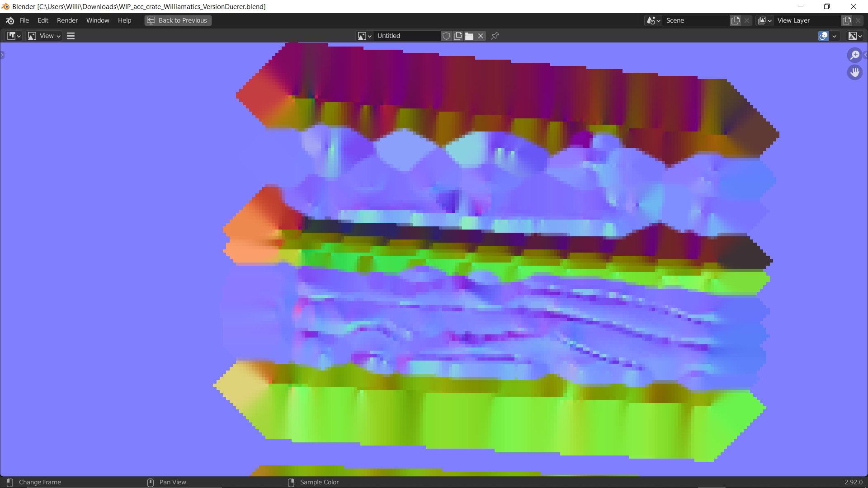Click the Untitled image name field
868x488 pixels.
[x=407, y=36]
